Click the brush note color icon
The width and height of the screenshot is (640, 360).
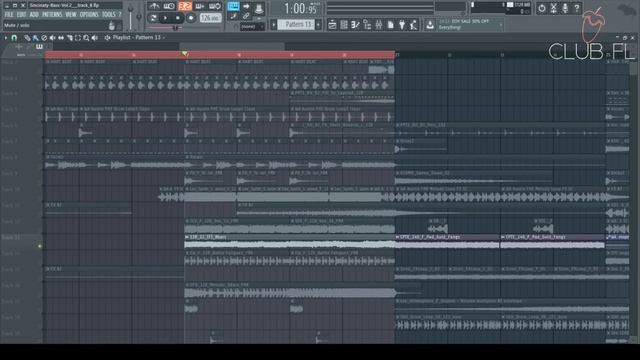pos(233,16)
